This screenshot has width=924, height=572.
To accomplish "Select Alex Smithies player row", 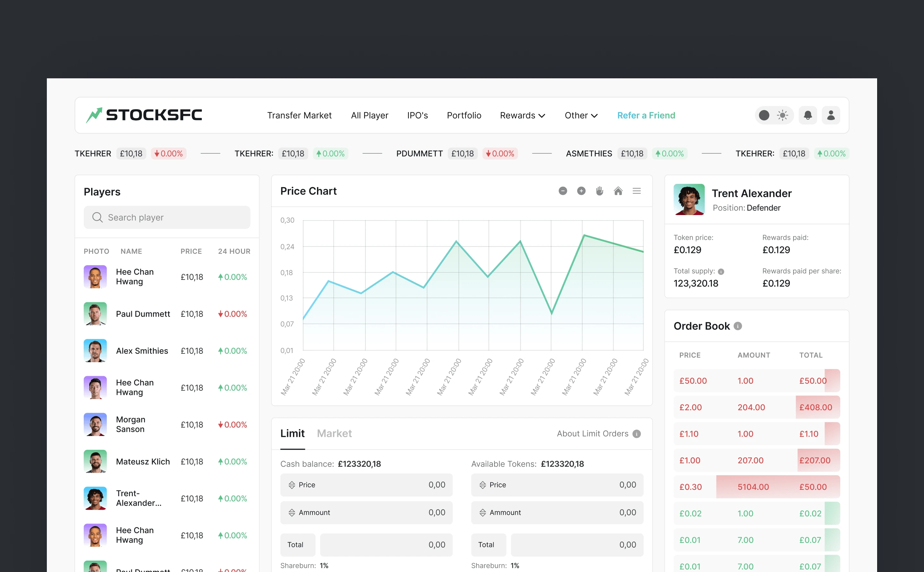I will [x=167, y=351].
